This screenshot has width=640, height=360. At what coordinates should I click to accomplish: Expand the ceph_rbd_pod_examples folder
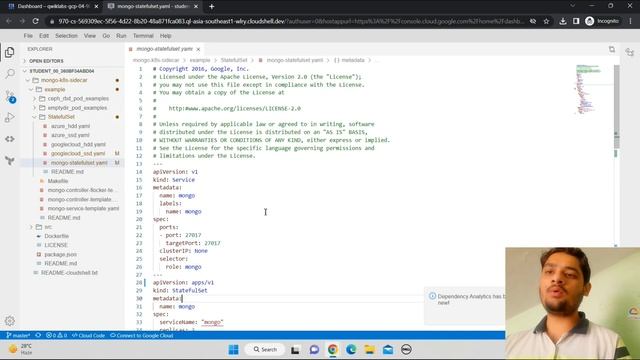(78, 99)
